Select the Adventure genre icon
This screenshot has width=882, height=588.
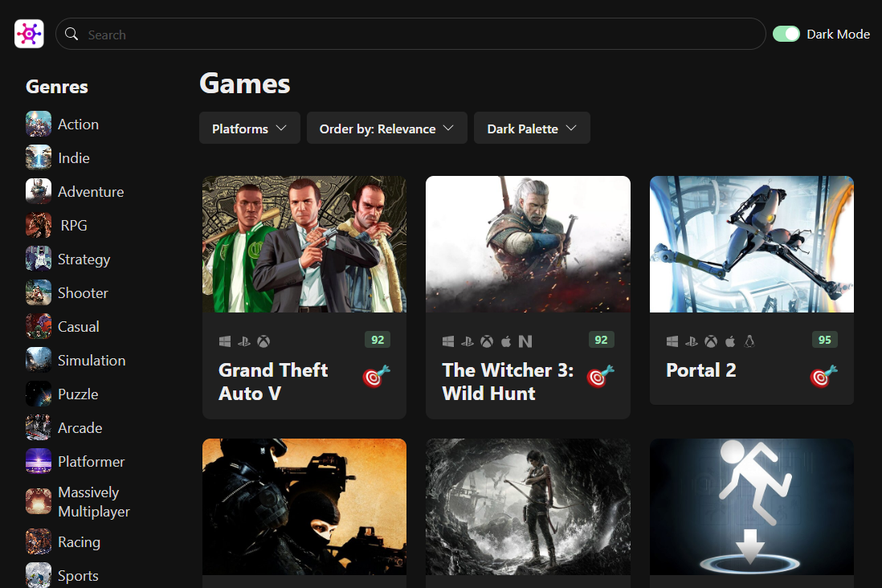click(39, 191)
